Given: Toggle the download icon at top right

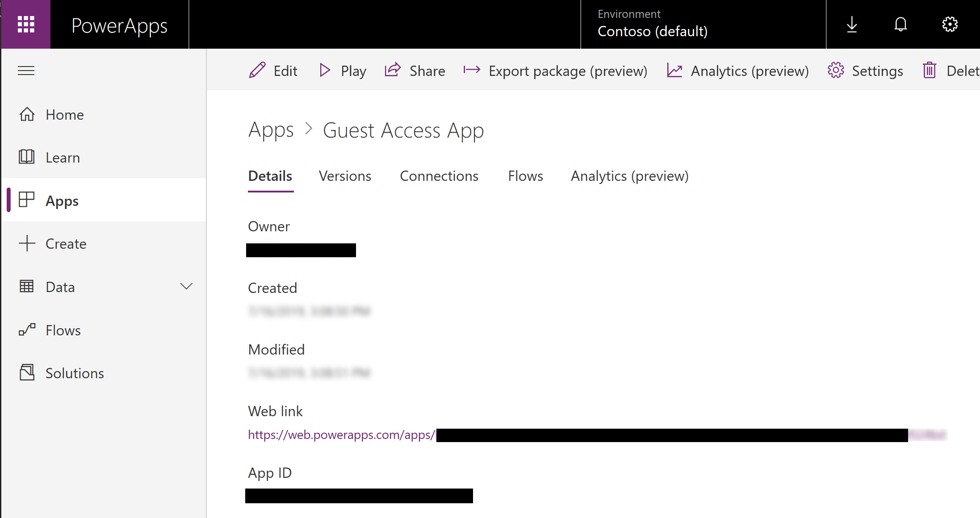Looking at the screenshot, I should point(852,24).
